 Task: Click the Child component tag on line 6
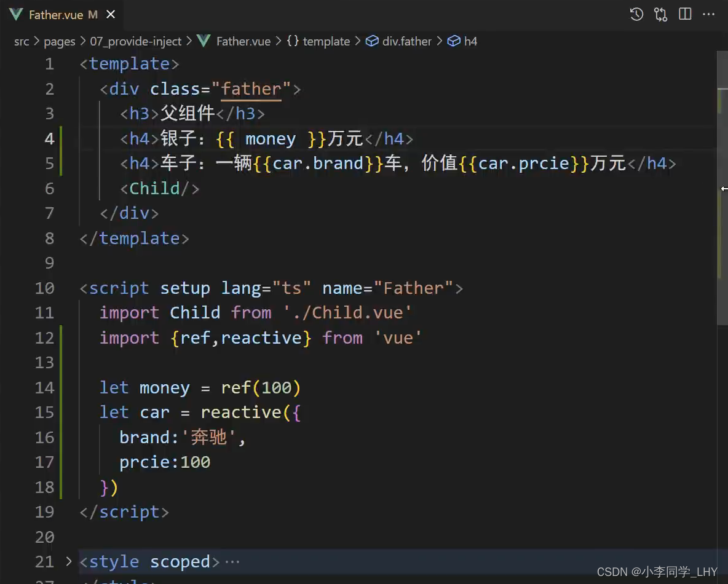tap(154, 188)
